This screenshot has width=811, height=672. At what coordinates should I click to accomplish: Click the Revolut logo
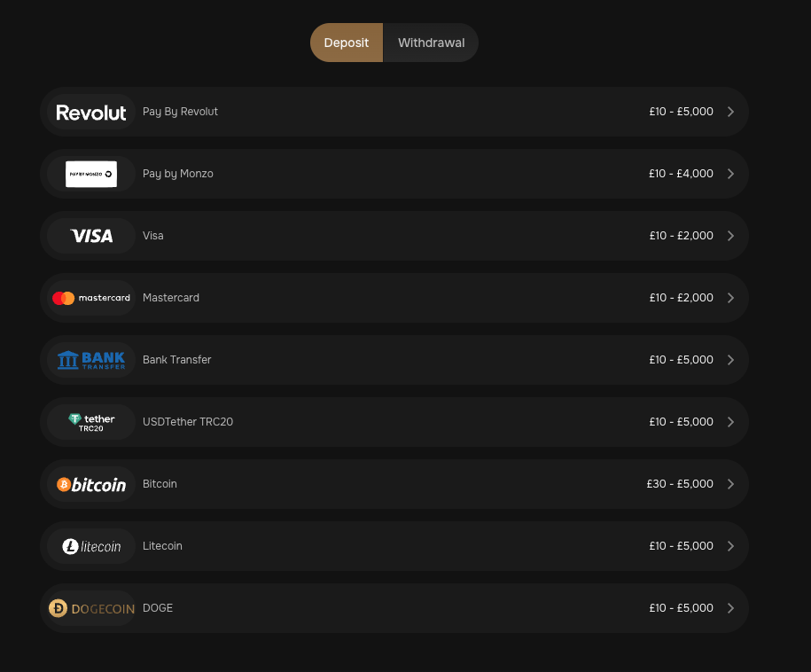[91, 112]
